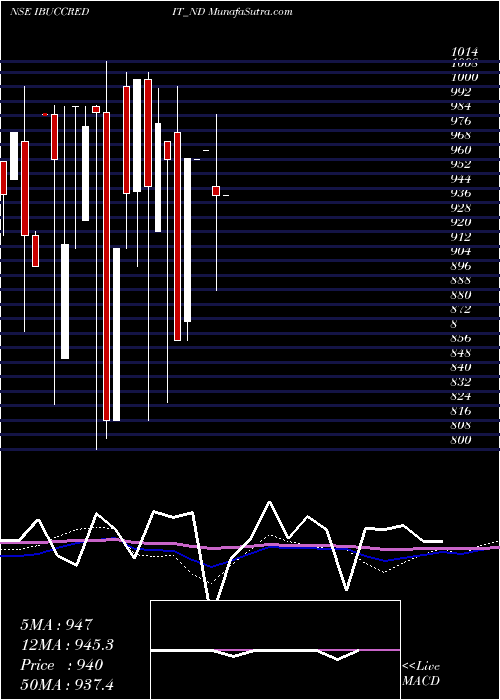Select the 928 price axis label
The image size is (500, 700).
(x=461, y=208)
